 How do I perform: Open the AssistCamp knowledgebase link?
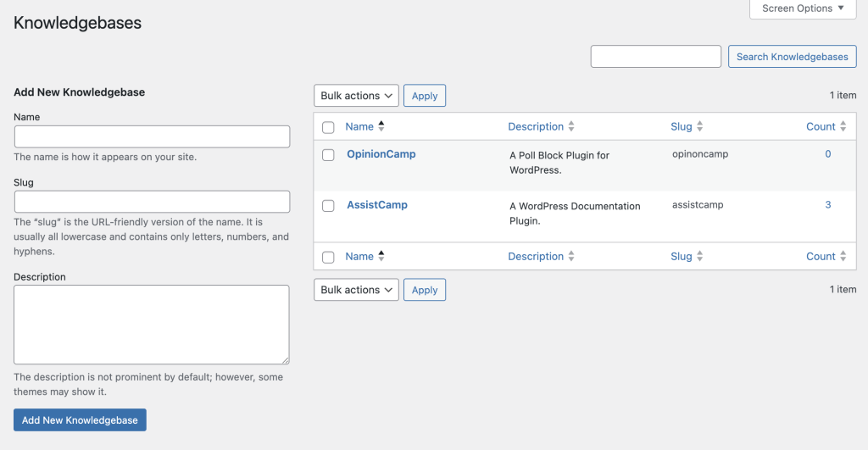[x=377, y=205]
